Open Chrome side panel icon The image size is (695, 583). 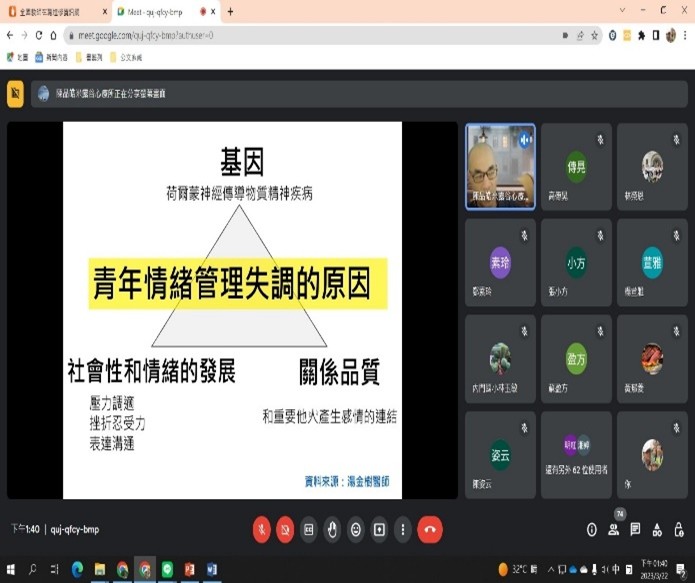click(x=656, y=35)
